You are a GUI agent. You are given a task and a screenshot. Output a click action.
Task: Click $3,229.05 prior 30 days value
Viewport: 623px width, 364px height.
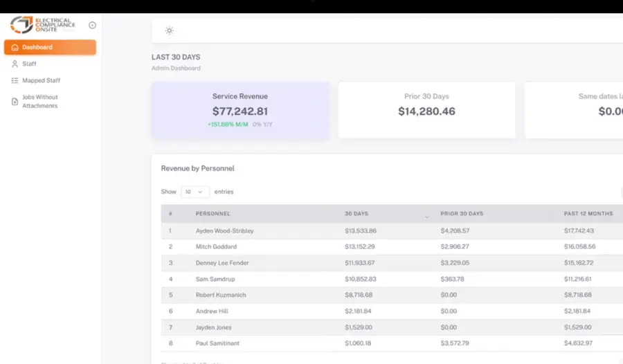pos(455,263)
